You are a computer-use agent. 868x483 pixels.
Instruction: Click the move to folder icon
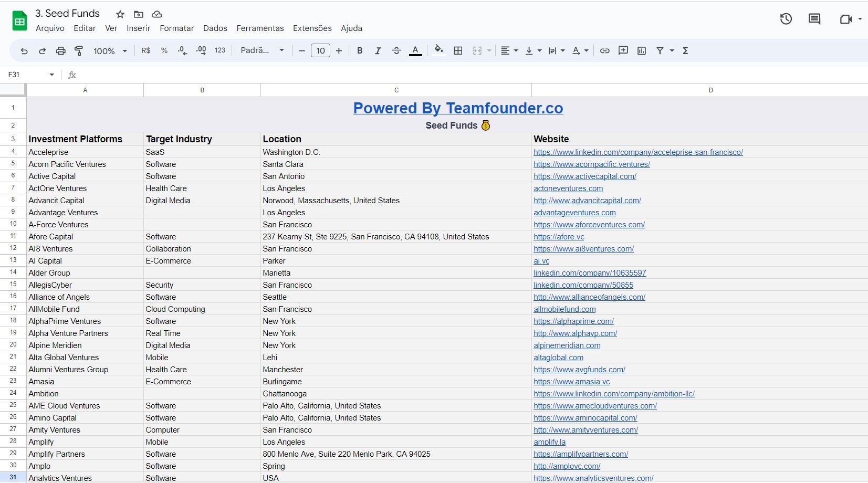tap(139, 14)
